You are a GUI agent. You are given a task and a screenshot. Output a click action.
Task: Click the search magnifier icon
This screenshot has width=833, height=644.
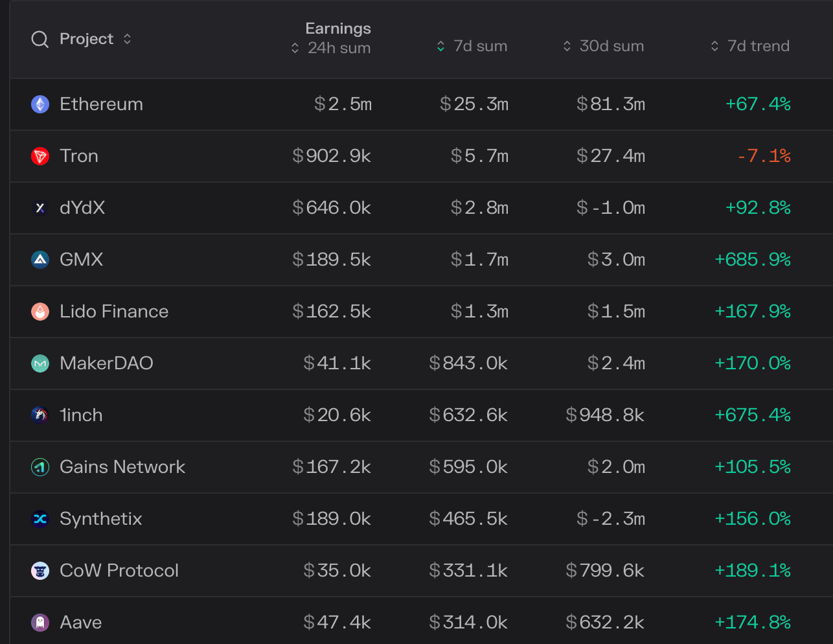[40, 40]
